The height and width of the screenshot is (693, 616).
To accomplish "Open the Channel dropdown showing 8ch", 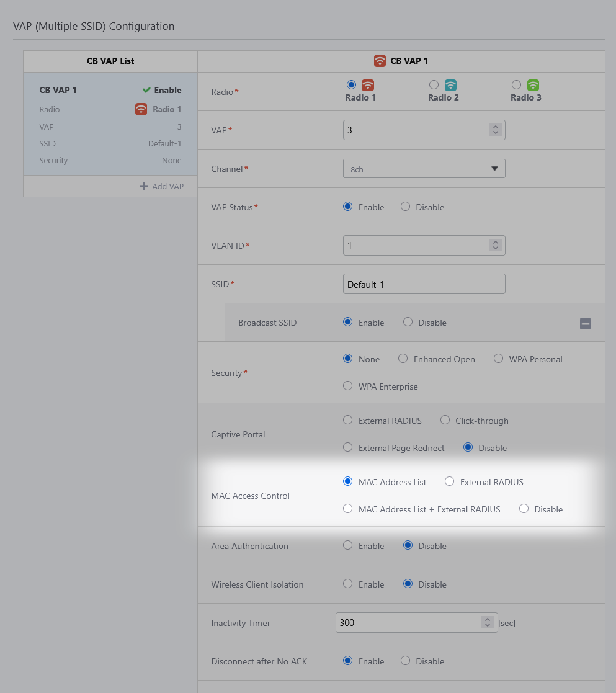I will tap(424, 169).
